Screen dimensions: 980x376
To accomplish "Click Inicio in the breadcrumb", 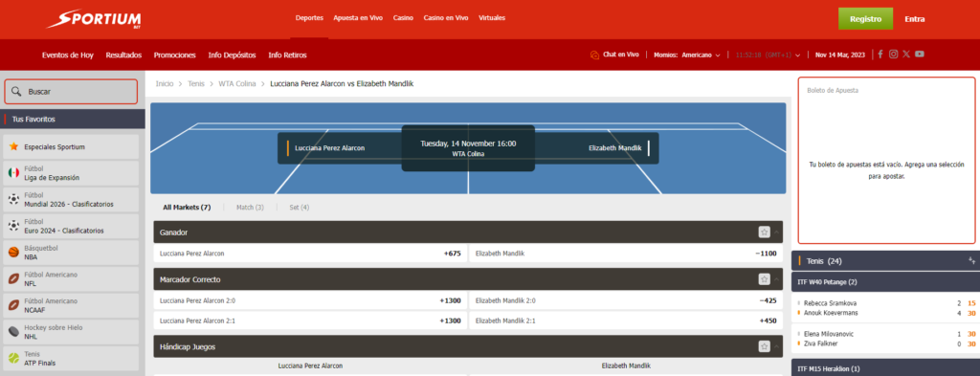I will pyautogui.click(x=165, y=83).
